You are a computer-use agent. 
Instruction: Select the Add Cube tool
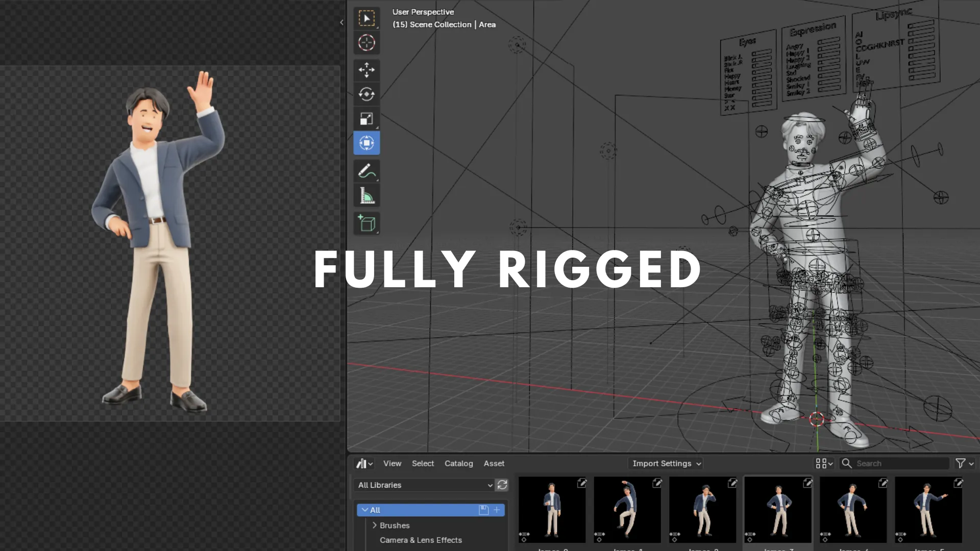[x=366, y=223]
